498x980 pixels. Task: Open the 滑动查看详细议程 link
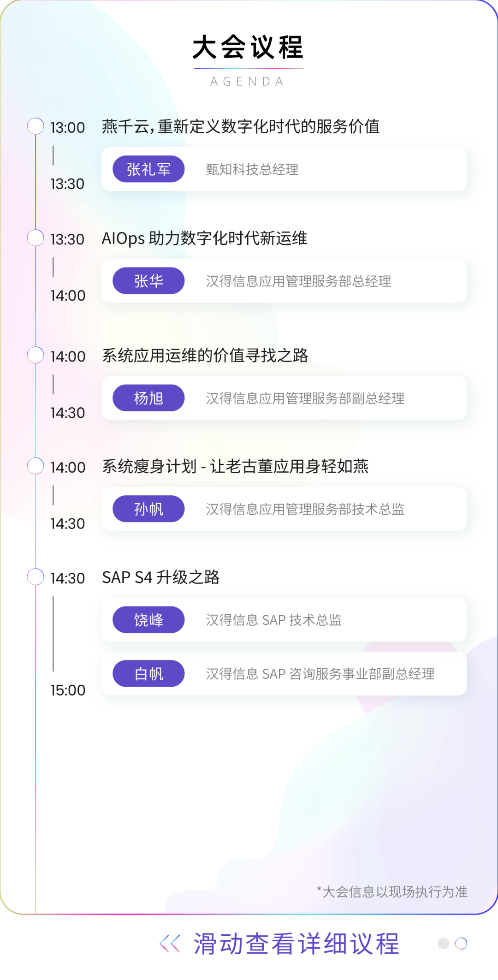[x=296, y=944]
